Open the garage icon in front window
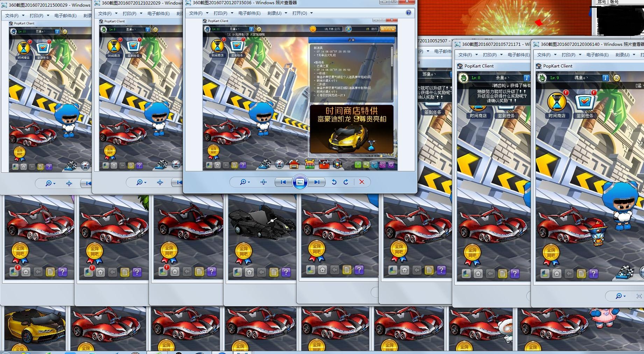This screenshot has height=354, width=644. pos(294,164)
